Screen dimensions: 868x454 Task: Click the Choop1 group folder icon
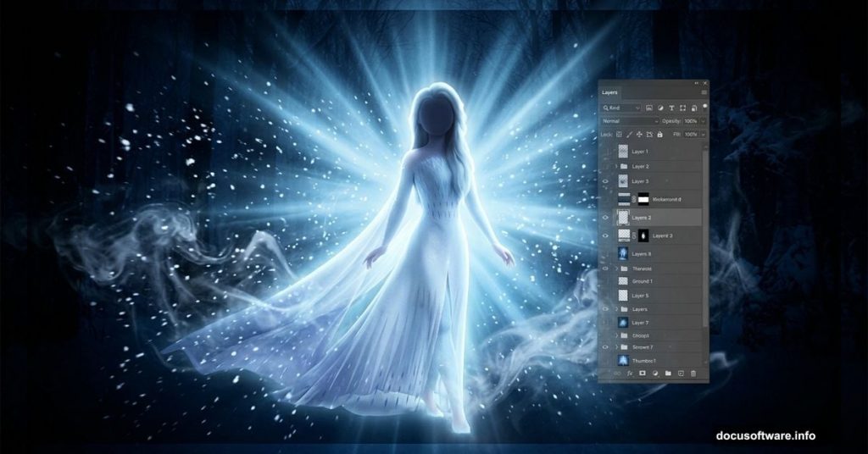[624, 335]
